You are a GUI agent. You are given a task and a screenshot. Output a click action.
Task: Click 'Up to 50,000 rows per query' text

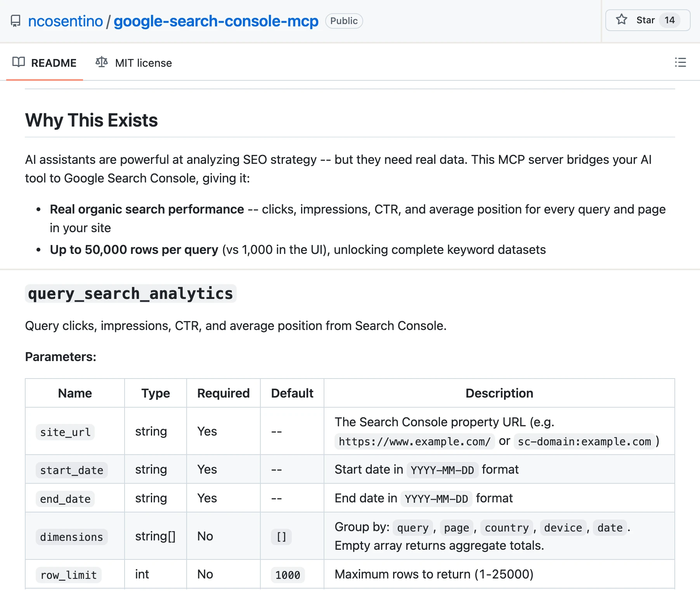[134, 250]
